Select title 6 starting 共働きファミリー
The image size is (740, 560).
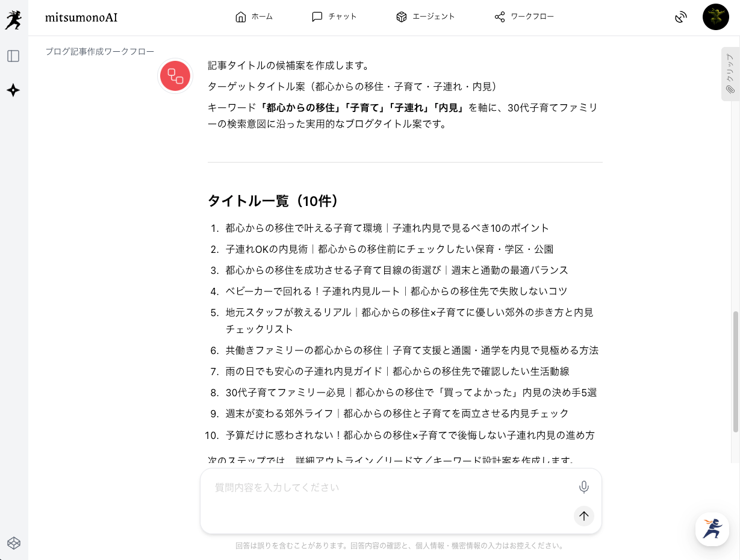[412, 350]
